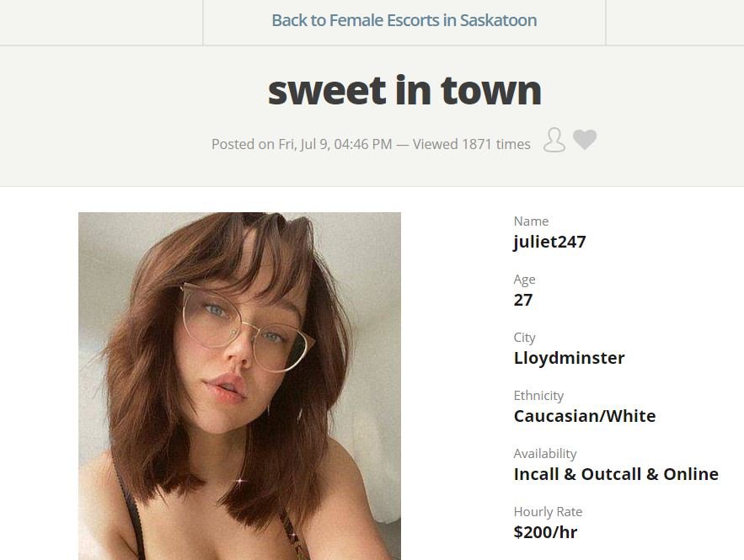Go back to Female Escorts in Saskatoon

click(404, 20)
